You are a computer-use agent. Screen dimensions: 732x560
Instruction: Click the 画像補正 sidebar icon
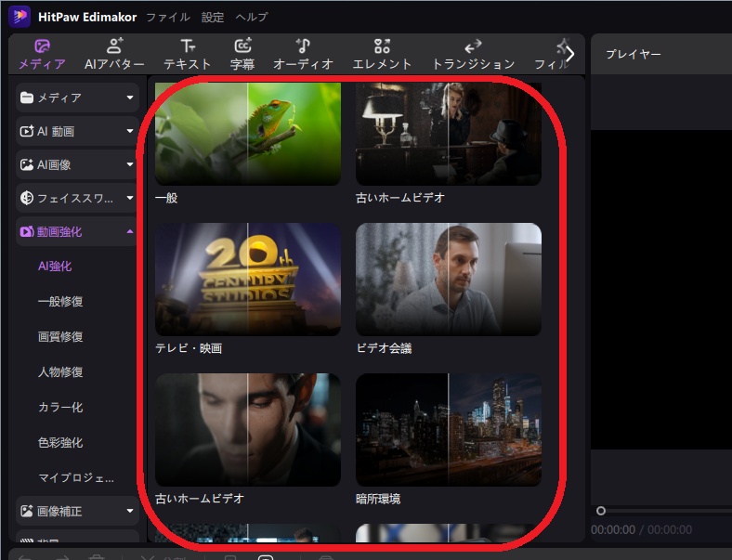tap(27, 511)
